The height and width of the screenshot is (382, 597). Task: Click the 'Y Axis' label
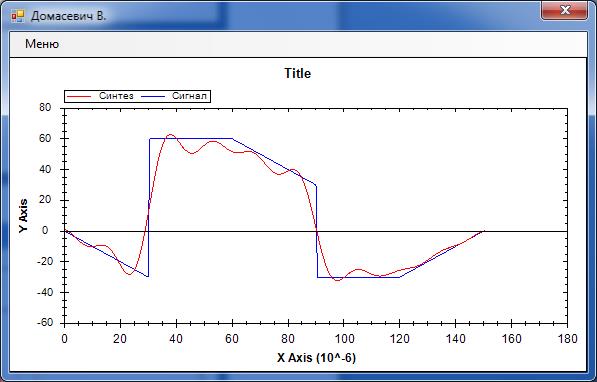click(24, 216)
